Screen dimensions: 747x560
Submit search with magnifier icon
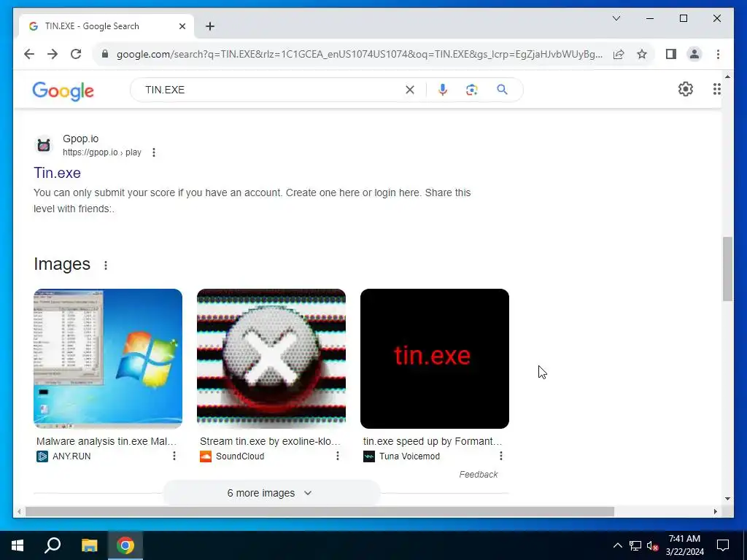(502, 90)
